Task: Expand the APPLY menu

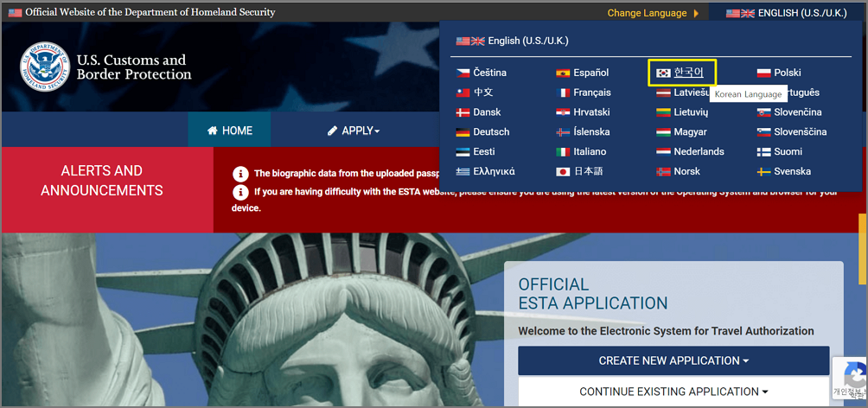Action: 354,131
